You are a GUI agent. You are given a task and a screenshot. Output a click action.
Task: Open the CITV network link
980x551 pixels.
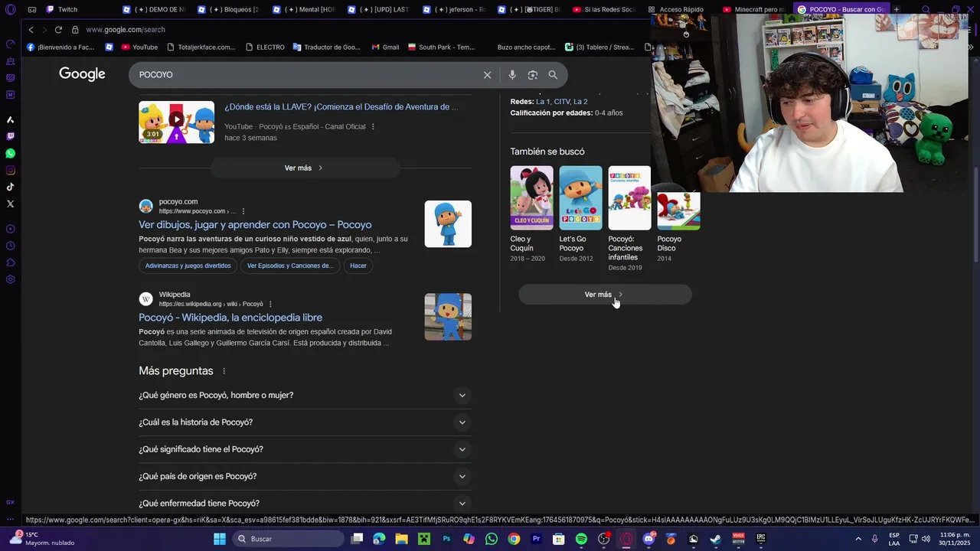coord(562,102)
